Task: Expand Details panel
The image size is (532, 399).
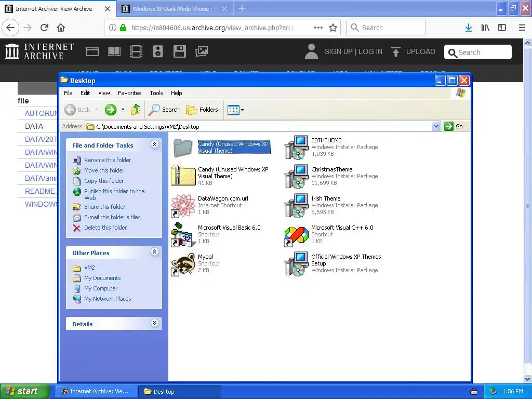Action: pyautogui.click(x=154, y=323)
